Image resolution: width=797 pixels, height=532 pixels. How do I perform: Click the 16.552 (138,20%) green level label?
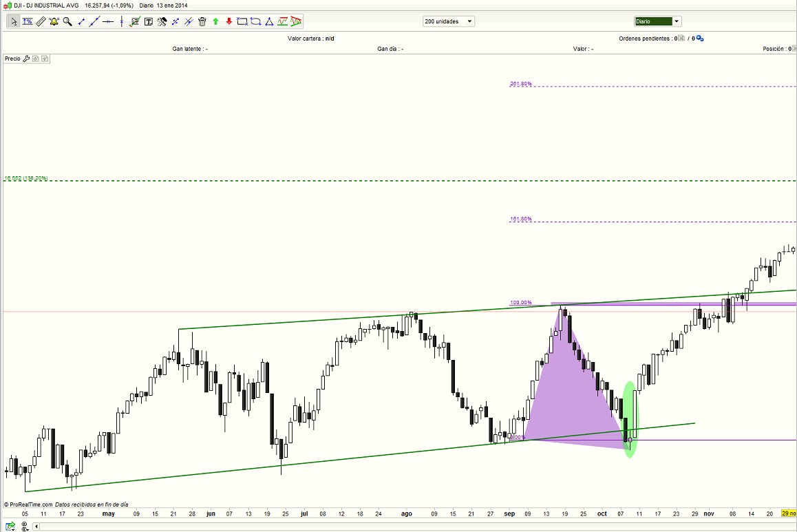point(26,178)
